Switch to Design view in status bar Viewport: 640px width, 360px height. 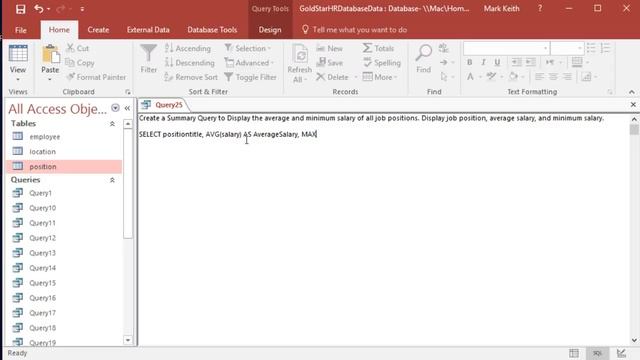click(x=622, y=353)
